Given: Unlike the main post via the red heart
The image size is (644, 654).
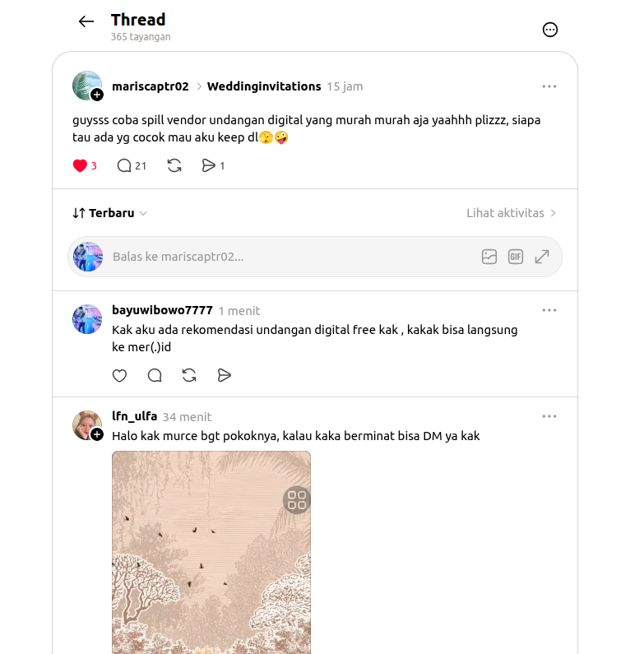Looking at the screenshot, I should [x=80, y=166].
